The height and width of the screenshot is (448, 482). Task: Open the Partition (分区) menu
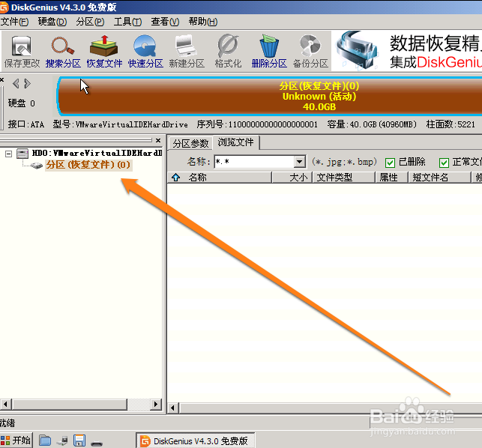pyautogui.click(x=90, y=22)
